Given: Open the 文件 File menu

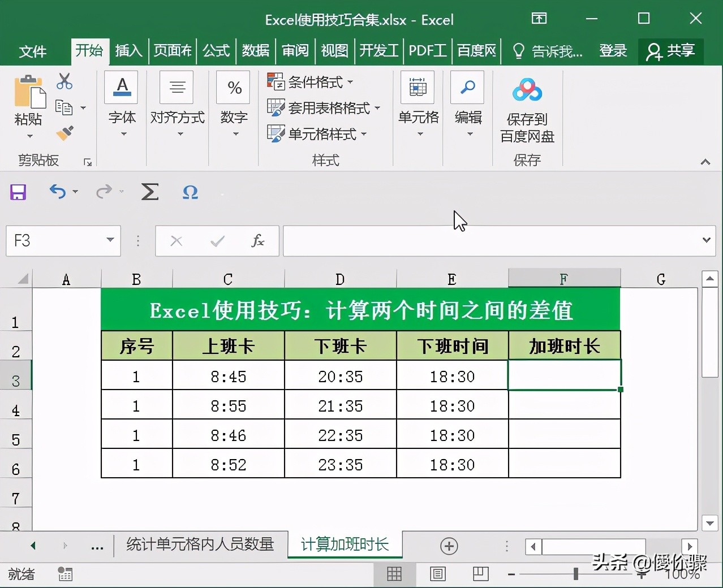Looking at the screenshot, I should [32, 51].
